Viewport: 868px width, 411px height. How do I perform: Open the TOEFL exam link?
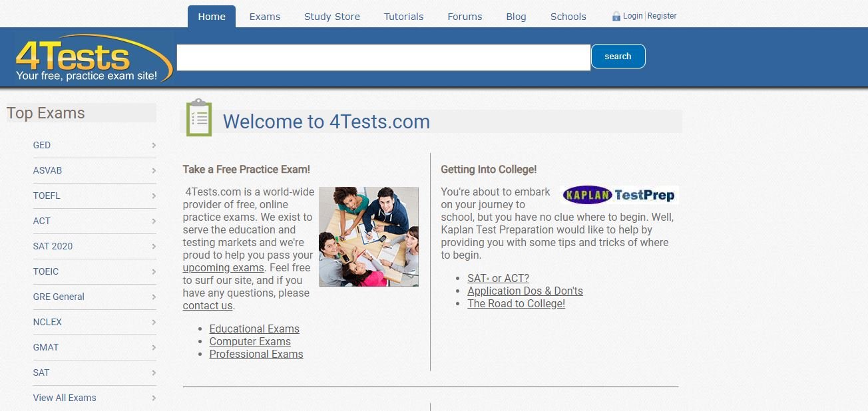click(47, 196)
